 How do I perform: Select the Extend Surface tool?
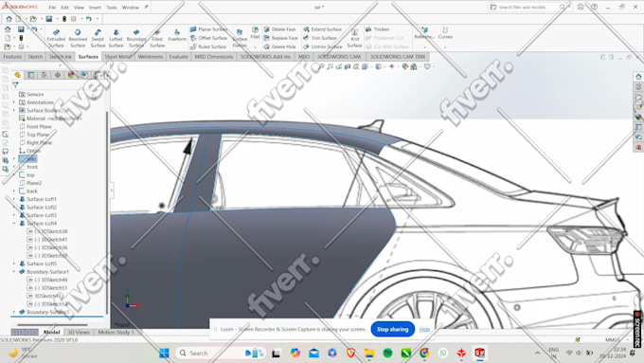click(322, 29)
